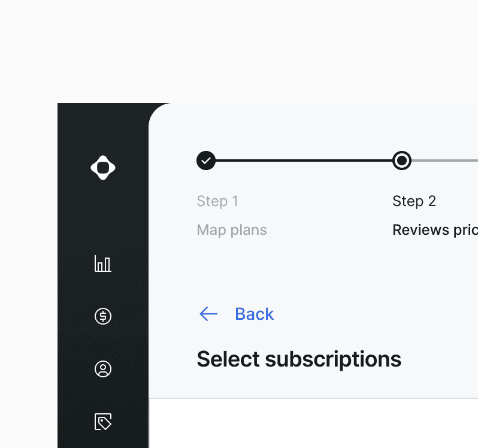Click the blank area above the app window
This screenshot has height=448, width=478.
pos(239,51)
